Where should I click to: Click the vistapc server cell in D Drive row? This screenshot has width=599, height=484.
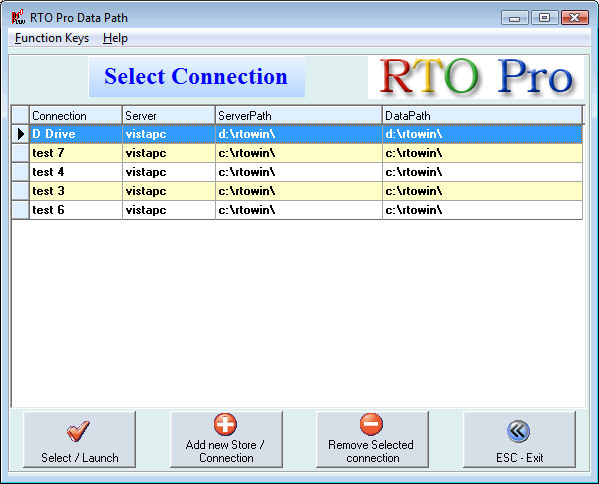[168, 134]
